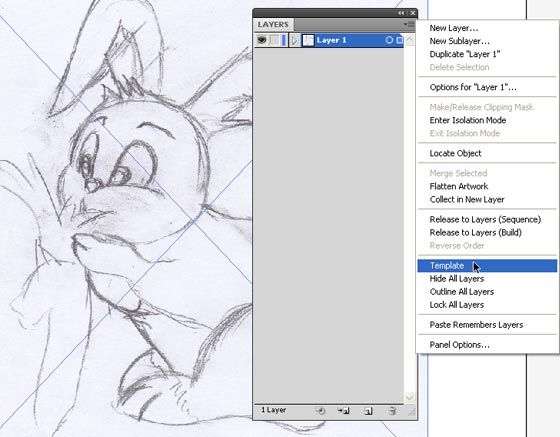The height and width of the screenshot is (437, 560).
Task: Click Create New Layer icon
Action: pyautogui.click(x=368, y=411)
